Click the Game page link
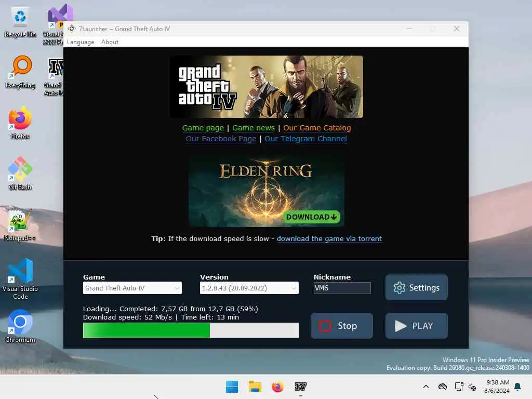 pos(203,128)
